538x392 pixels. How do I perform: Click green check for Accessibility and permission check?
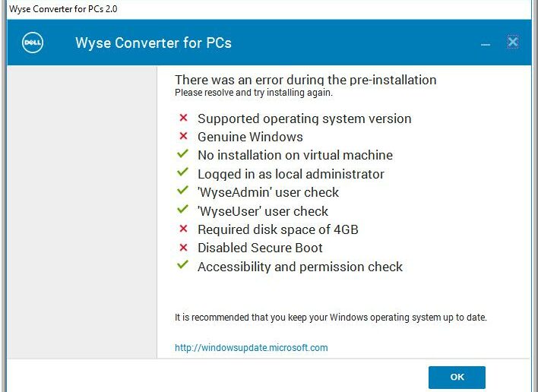pyautogui.click(x=182, y=265)
